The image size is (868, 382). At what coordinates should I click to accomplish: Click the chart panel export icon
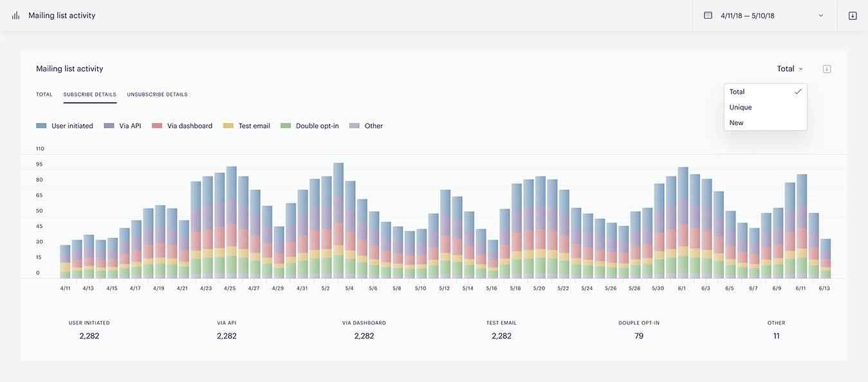[x=827, y=69]
